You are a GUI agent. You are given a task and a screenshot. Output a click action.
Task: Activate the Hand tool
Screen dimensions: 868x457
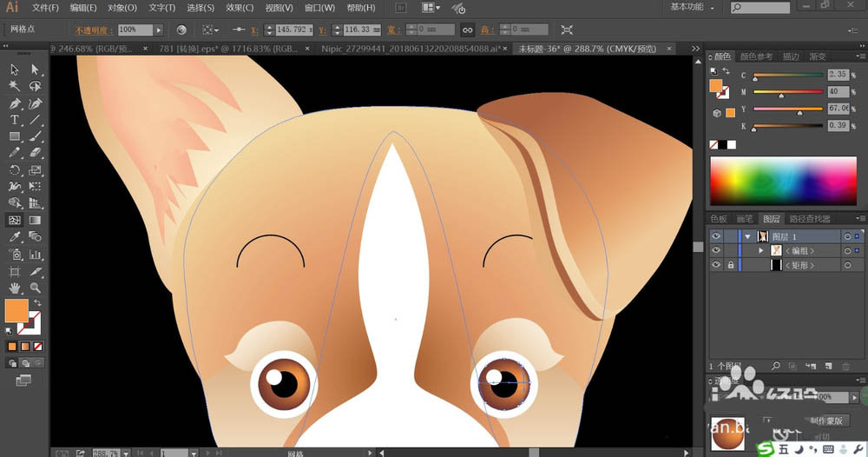click(15, 288)
